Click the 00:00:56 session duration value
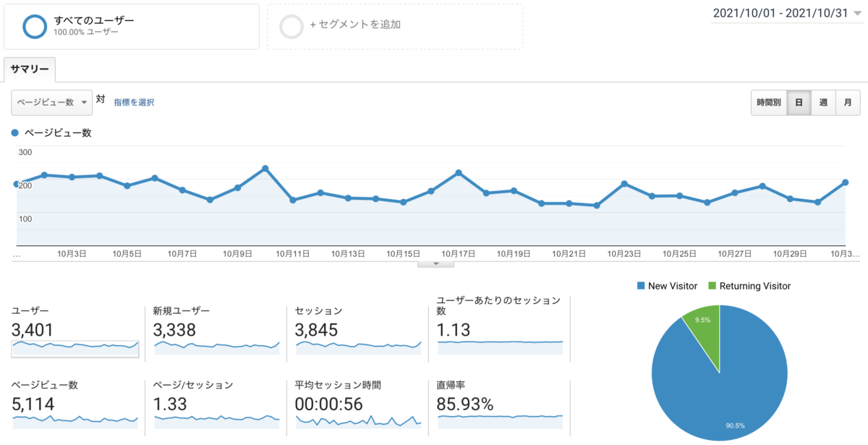This screenshot has width=868, height=445. coord(329,404)
